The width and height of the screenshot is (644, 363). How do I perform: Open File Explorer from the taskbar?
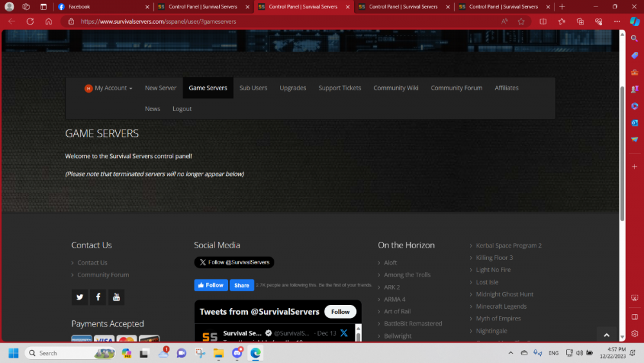tap(218, 353)
